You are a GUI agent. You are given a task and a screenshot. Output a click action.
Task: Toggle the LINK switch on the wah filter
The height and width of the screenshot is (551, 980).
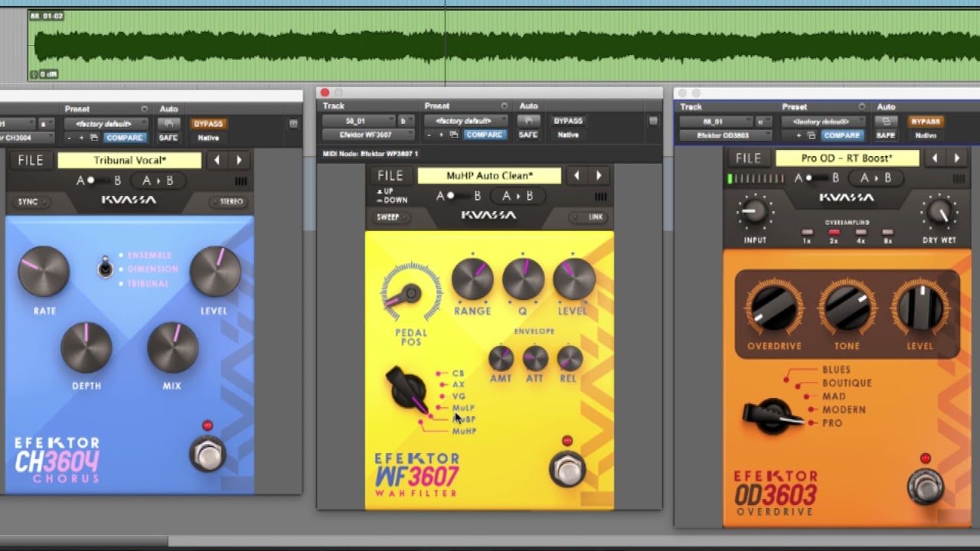pyautogui.click(x=587, y=217)
